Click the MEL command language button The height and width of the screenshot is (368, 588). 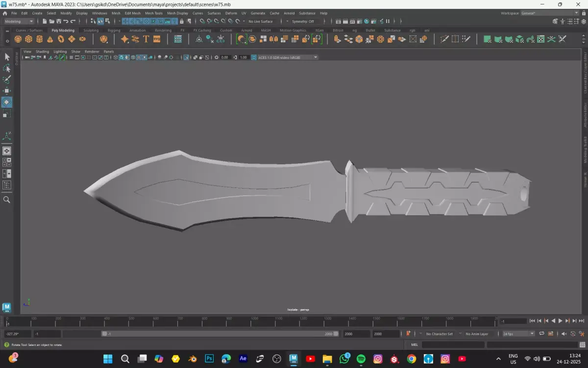415,344
